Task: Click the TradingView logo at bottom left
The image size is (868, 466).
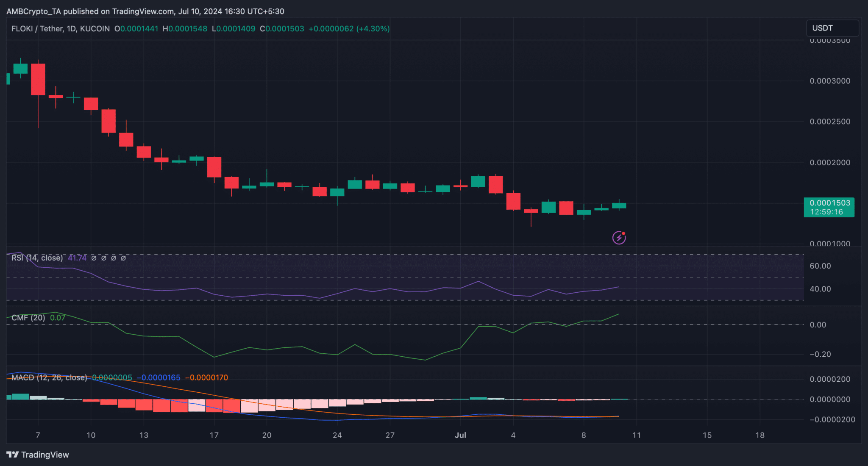Action: tap(38, 455)
